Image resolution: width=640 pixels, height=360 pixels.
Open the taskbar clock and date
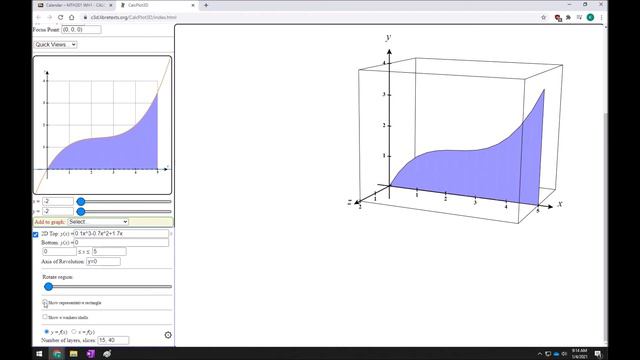[579, 353]
